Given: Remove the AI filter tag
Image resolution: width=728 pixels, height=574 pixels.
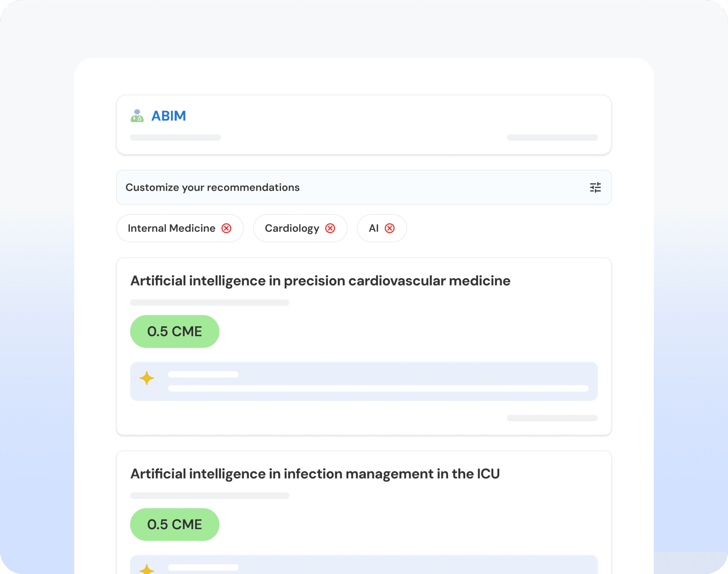Looking at the screenshot, I should coord(390,228).
